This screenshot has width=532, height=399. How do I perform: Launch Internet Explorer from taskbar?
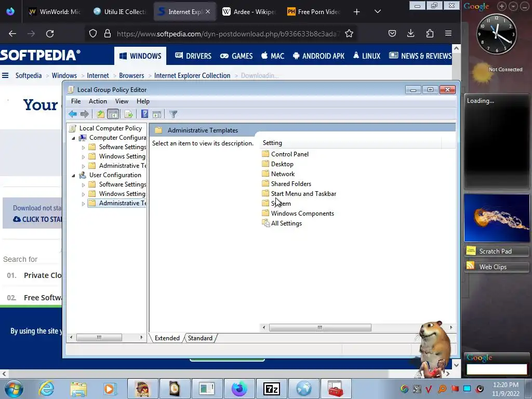coord(46,389)
